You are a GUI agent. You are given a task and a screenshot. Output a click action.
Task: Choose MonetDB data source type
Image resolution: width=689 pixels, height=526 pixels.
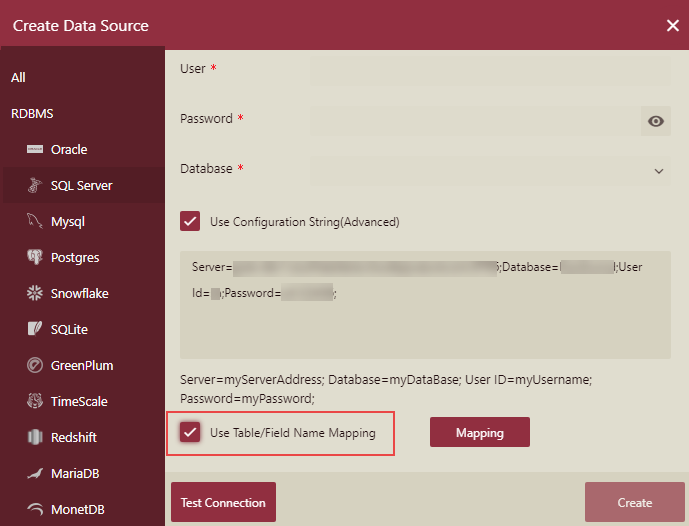[83, 509]
